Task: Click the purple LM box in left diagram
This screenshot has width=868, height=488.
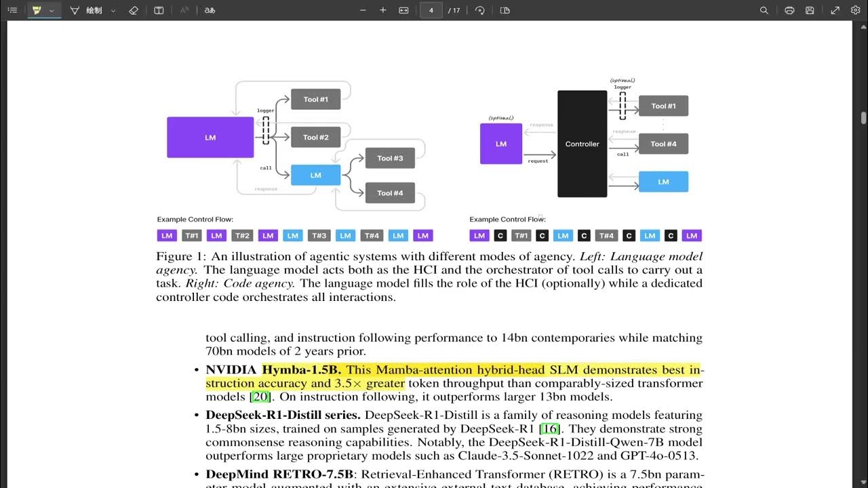Action: click(x=210, y=138)
